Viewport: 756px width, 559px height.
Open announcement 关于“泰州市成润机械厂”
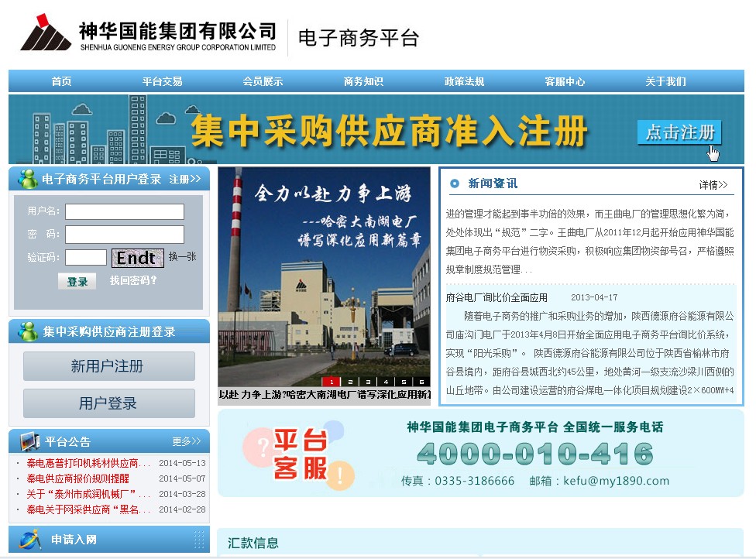[x=88, y=494]
